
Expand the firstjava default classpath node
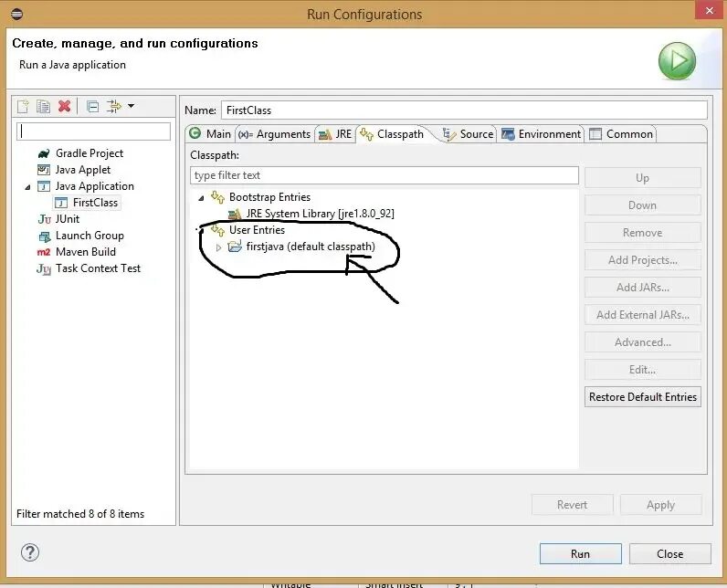point(218,247)
